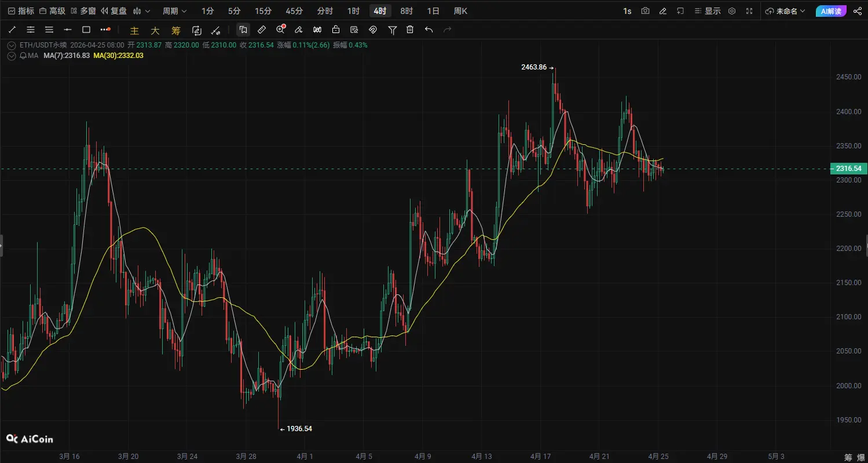Undo the last action
Viewport: 868px width, 463px height.
pyautogui.click(x=428, y=30)
